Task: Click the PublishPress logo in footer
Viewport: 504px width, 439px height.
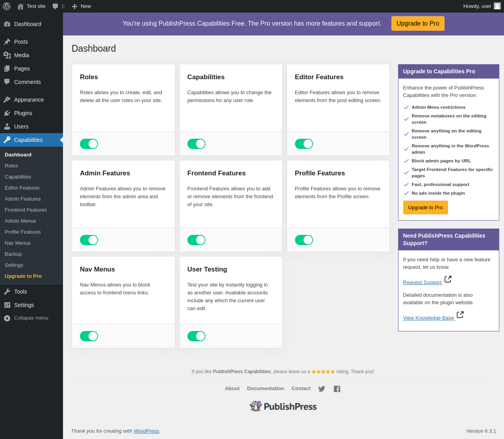Action: [283, 406]
